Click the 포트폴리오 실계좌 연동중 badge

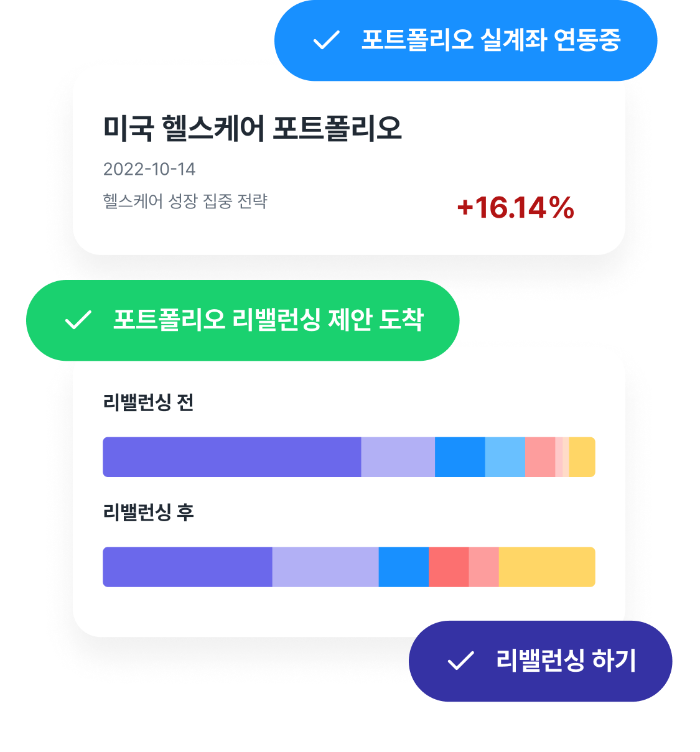(x=465, y=40)
